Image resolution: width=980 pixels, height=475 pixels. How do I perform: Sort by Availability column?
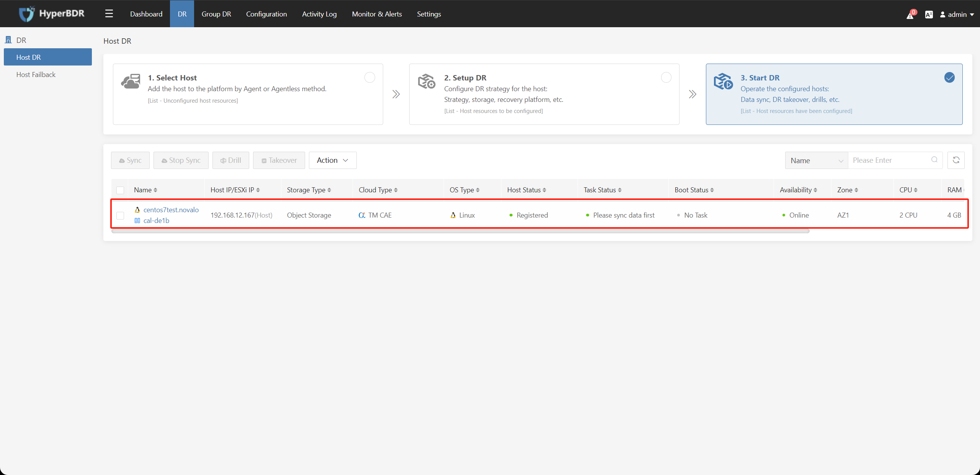click(x=815, y=190)
